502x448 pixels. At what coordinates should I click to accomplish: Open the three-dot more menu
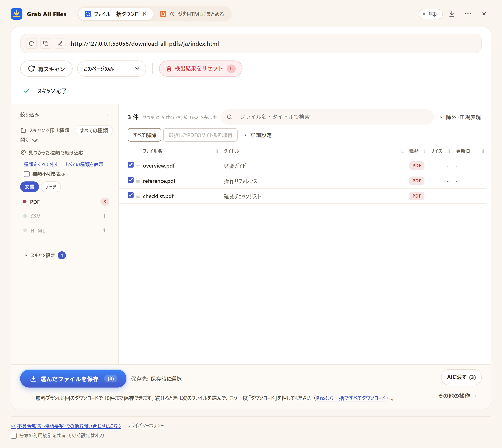tap(468, 14)
